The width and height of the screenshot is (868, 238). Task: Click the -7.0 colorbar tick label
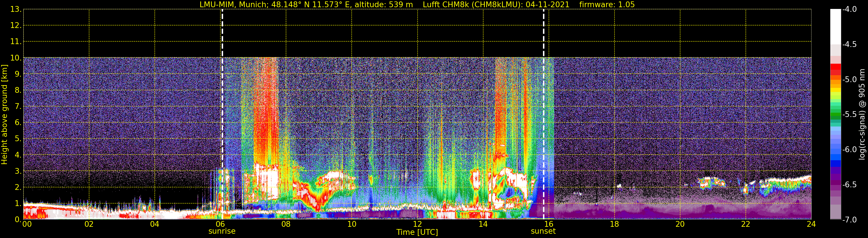pyautogui.click(x=850, y=220)
